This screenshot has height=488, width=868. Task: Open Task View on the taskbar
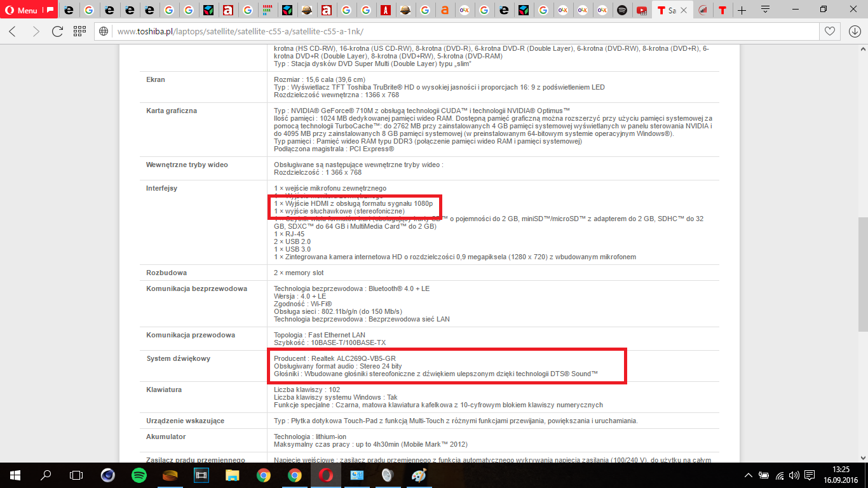(x=76, y=475)
